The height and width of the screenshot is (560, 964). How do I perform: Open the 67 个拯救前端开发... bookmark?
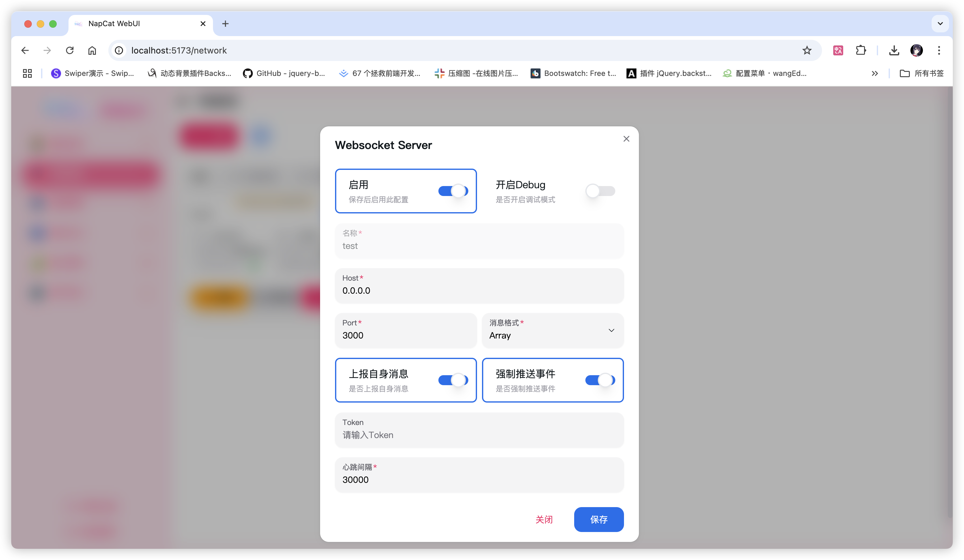[x=380, y=73]
